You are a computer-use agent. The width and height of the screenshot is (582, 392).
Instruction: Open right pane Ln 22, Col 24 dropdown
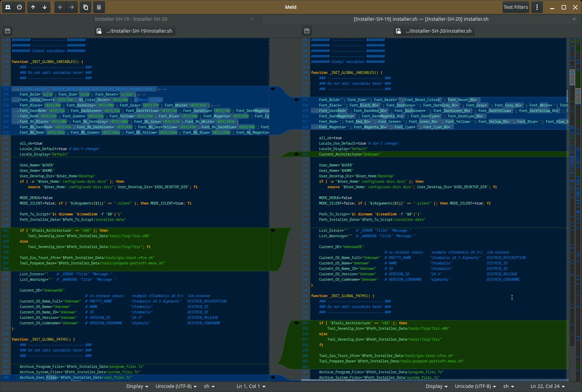[x=547, y=386]
